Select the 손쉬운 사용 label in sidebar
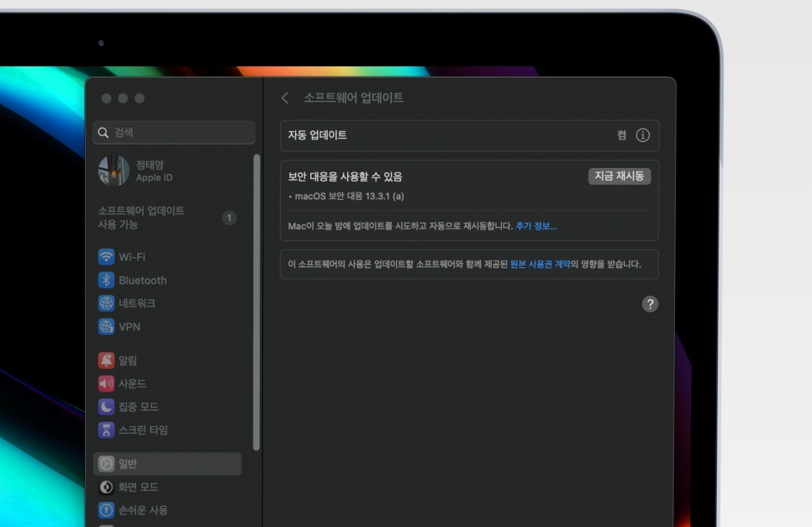The image size is (812, 527). tap(144, 510)
